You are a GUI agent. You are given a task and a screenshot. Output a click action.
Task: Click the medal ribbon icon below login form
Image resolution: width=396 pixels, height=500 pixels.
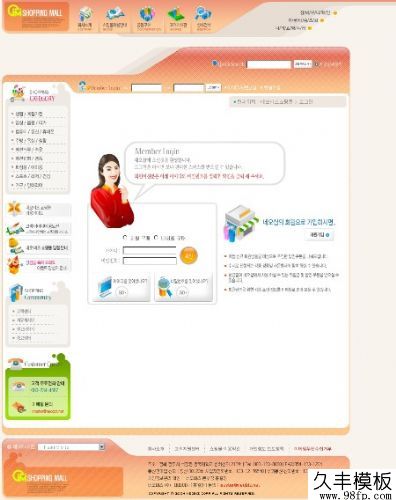(x=165, y=287)
